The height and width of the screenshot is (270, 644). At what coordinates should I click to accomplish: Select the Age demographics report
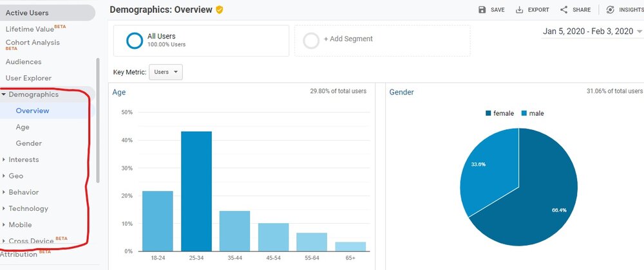[23, 127]
